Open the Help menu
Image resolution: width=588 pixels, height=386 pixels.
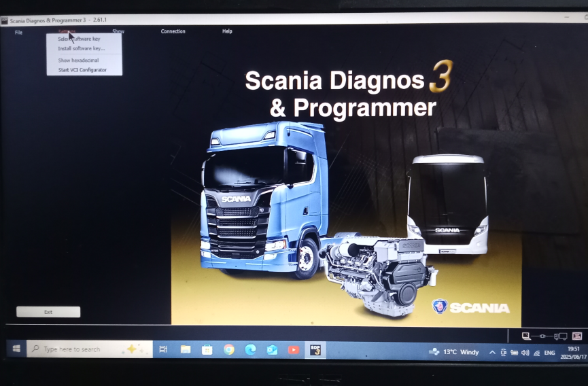click(x=227, y=31)
